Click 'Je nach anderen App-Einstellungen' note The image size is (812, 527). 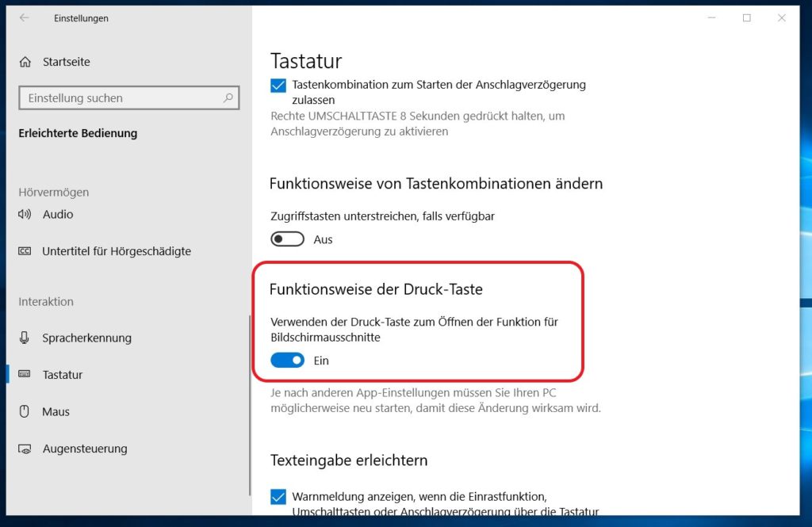click(x=435, y=400)
